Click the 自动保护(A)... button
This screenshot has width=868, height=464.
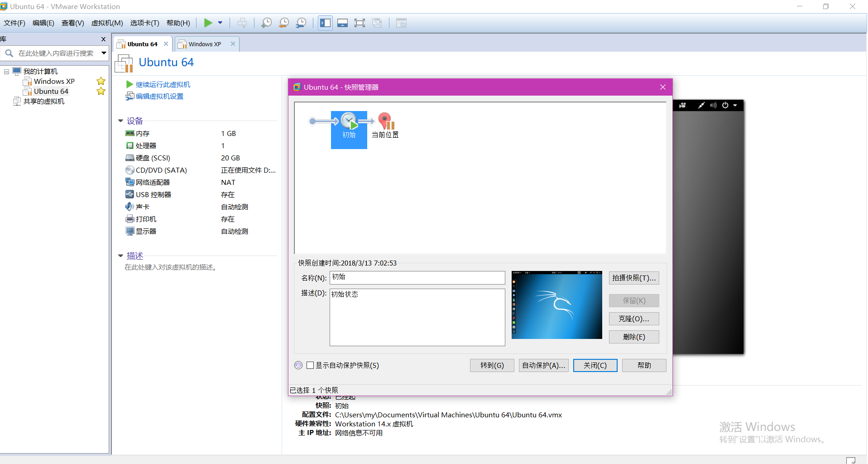[x=543, y=365]
